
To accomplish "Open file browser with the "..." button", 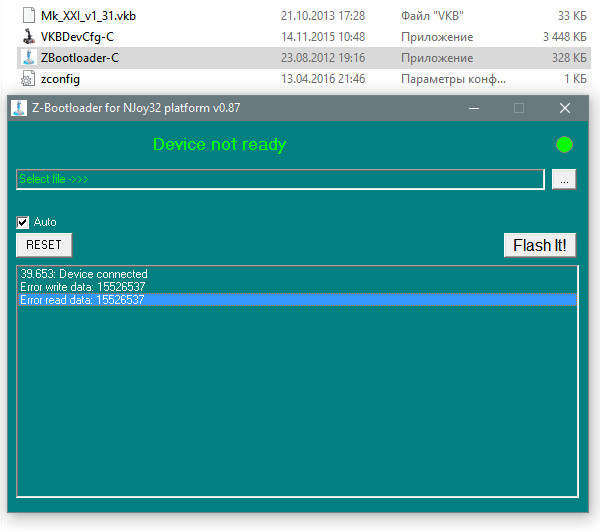I will coord(564,179).
